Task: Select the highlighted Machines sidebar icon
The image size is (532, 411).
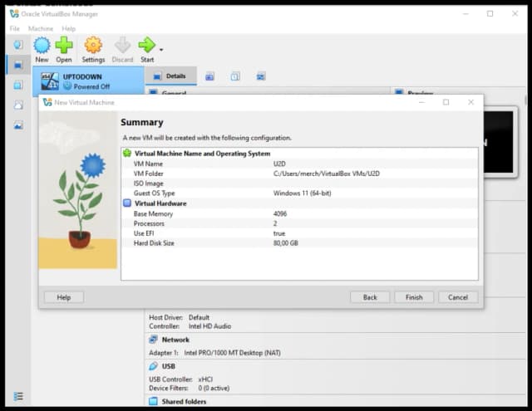Action: coord(18,65)
